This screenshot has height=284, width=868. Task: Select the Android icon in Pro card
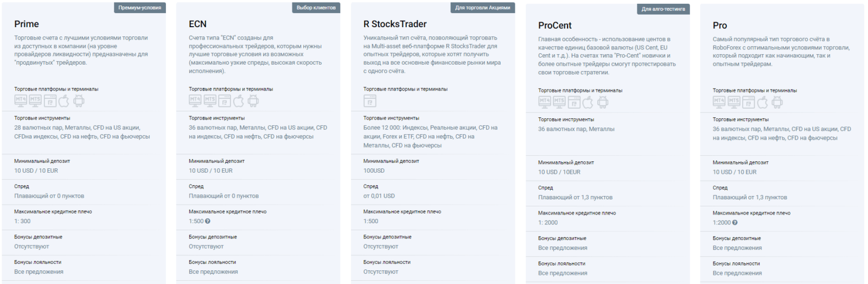point(777,102)
